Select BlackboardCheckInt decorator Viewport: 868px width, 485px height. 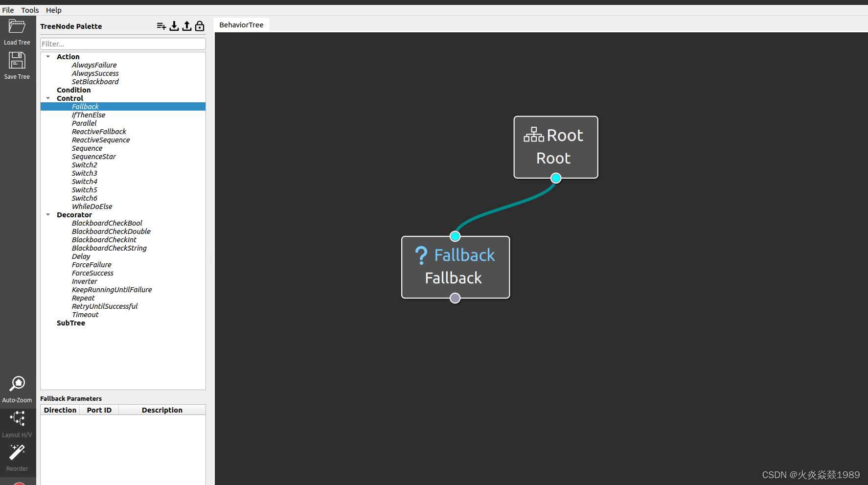104,240
